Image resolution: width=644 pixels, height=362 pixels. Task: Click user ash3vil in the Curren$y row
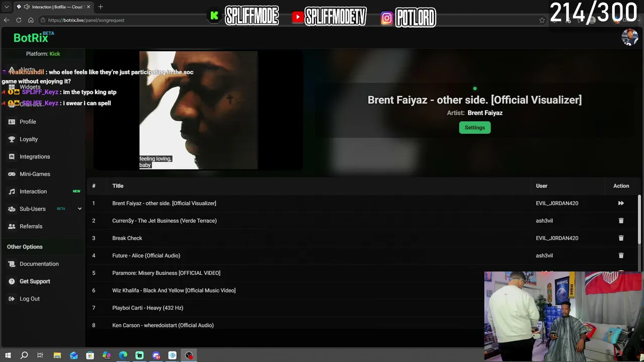tap(544, 221)
